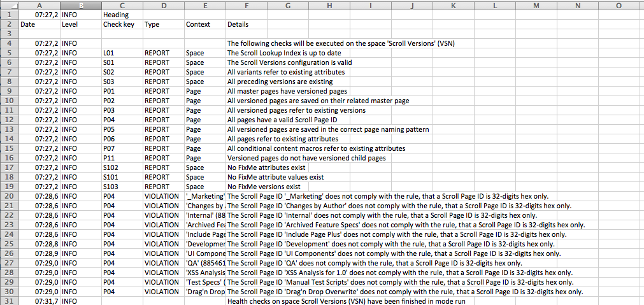
Task: Select the 'Details' header cell
Action: (246, 24)
